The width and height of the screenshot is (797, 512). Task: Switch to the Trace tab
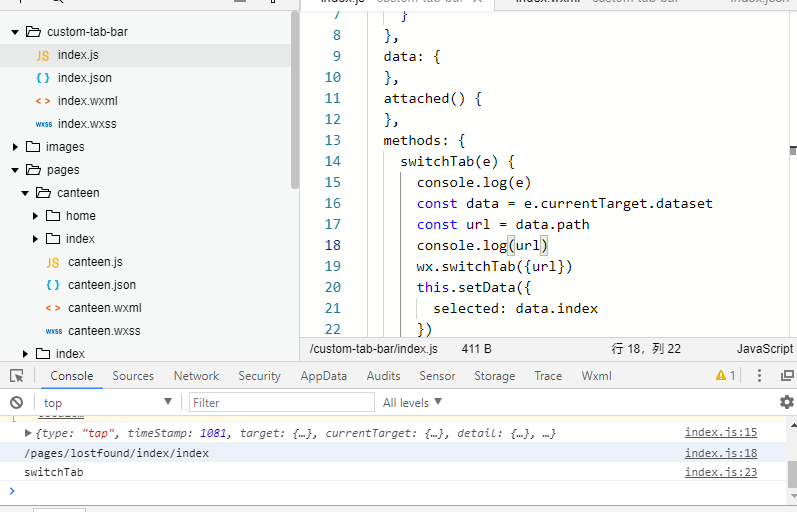pos(548,376)
